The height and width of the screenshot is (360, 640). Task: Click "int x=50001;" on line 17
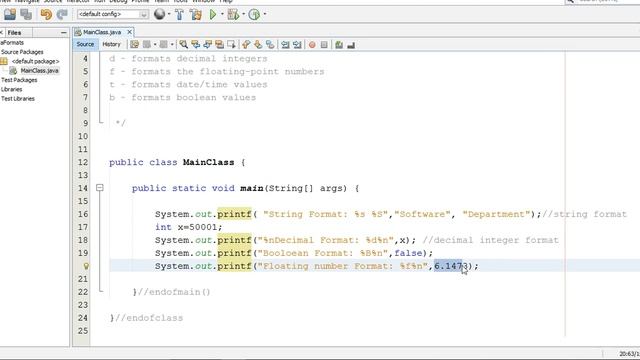coord(189,227)
